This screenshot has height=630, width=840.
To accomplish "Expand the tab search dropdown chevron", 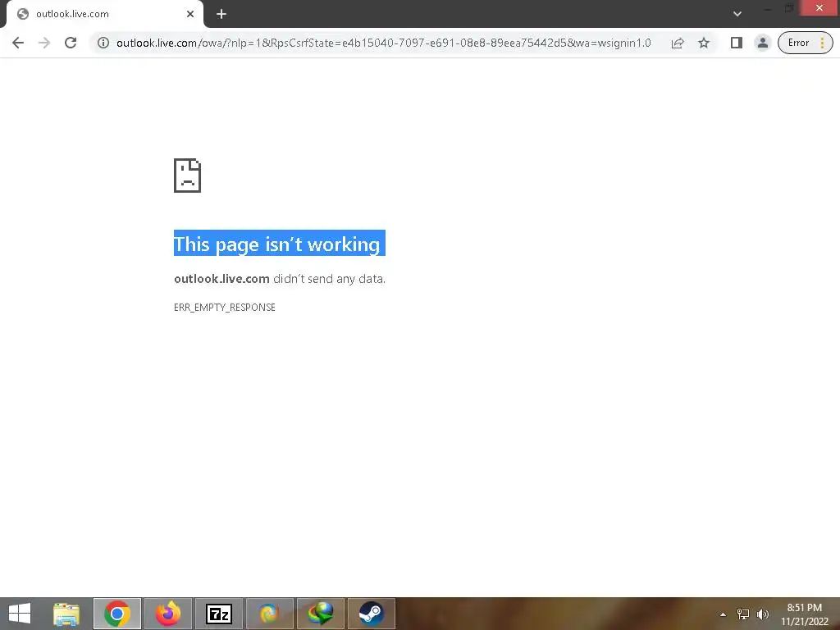I will tap(737, 14).
